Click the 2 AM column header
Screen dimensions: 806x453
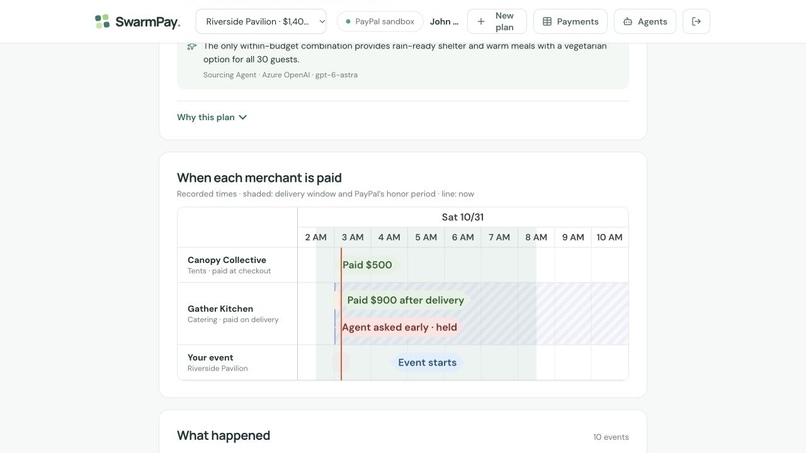pyautogui.click(x=316, y=237)
